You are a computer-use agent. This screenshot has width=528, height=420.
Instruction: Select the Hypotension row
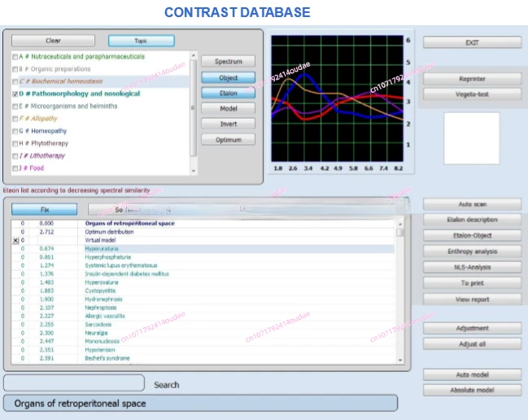(203, 350)
